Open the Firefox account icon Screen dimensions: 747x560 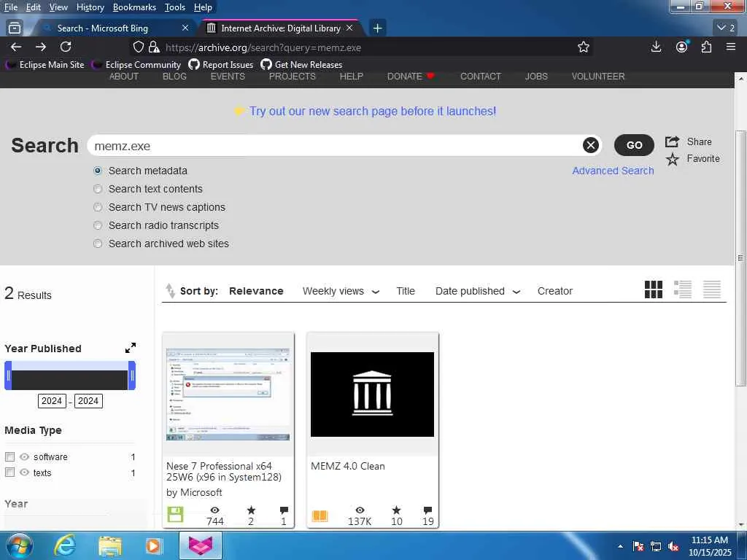click(682, 47)
